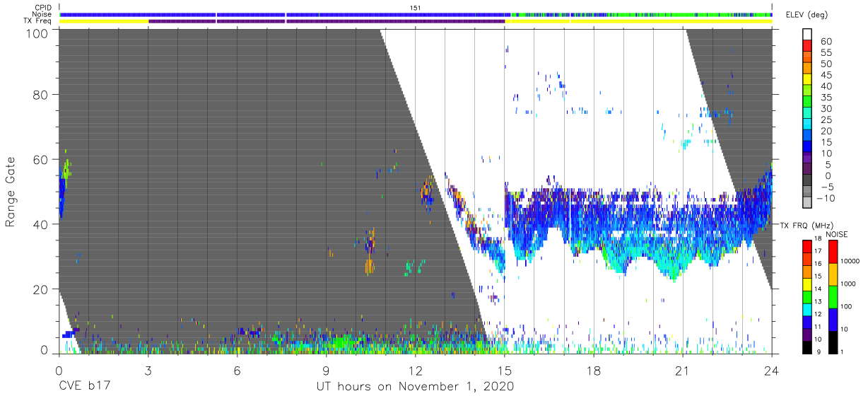
Task: Pick the white top swatch of the ELEV colorbar
Action: (809, 35)
